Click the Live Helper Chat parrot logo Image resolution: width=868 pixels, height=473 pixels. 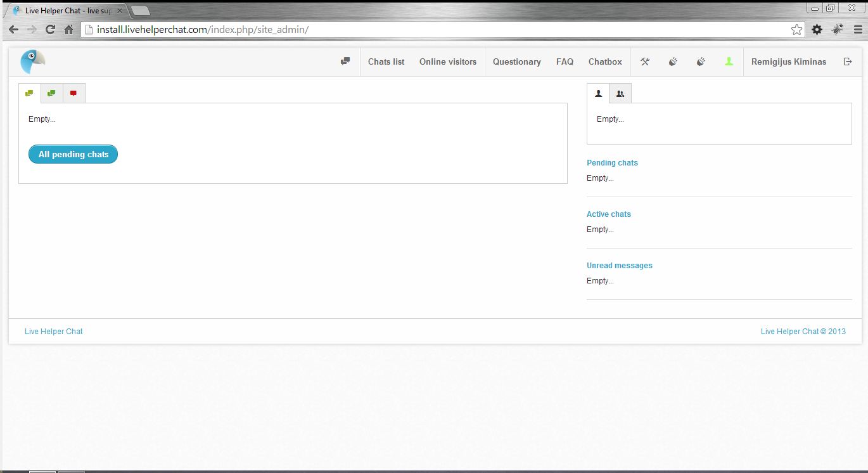32,62
